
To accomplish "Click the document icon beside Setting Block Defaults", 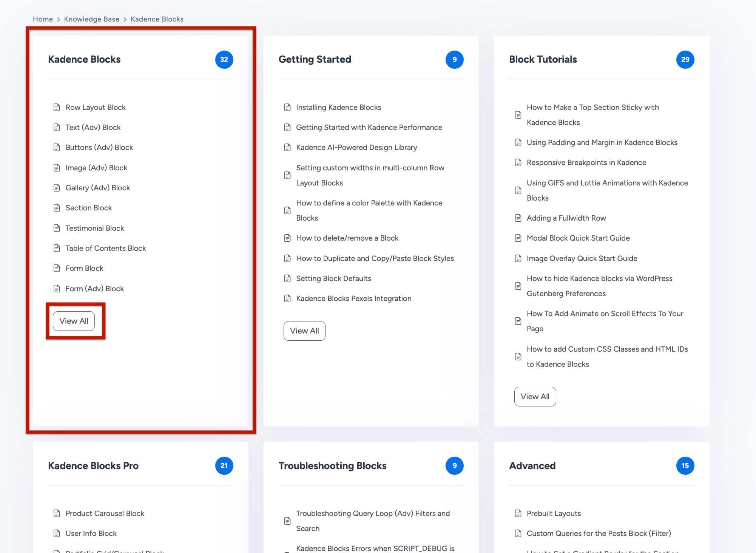I will tap(287, 278).
